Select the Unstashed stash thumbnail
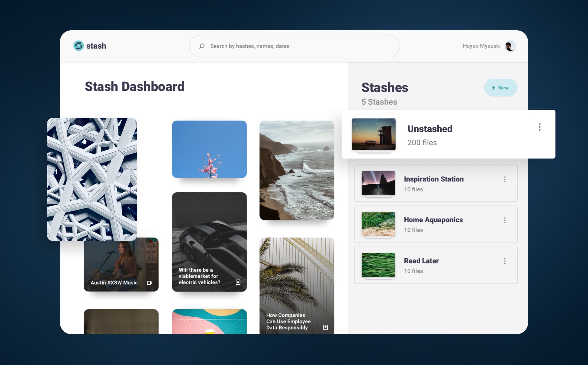Viewport: 588px width, 365px height. (374, 134)
